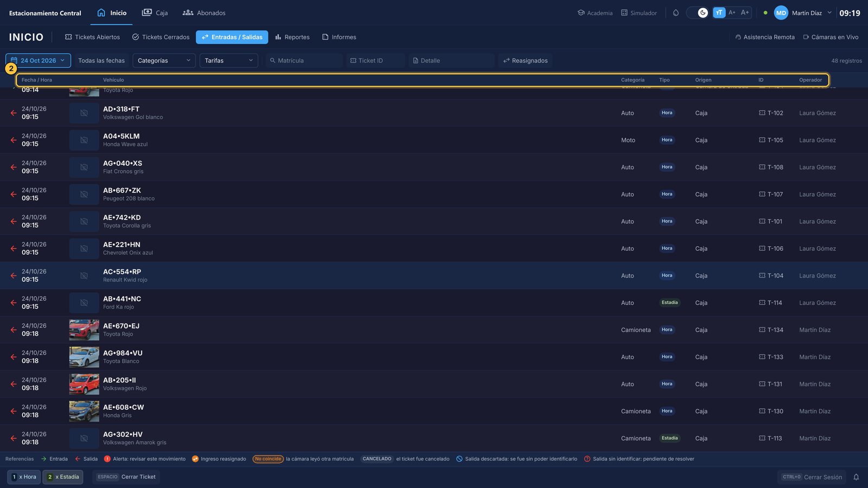The height and width of the screenshot is (488, 868).
Task: Click the ticket icon next to T-134
Action: click(762, 330)
